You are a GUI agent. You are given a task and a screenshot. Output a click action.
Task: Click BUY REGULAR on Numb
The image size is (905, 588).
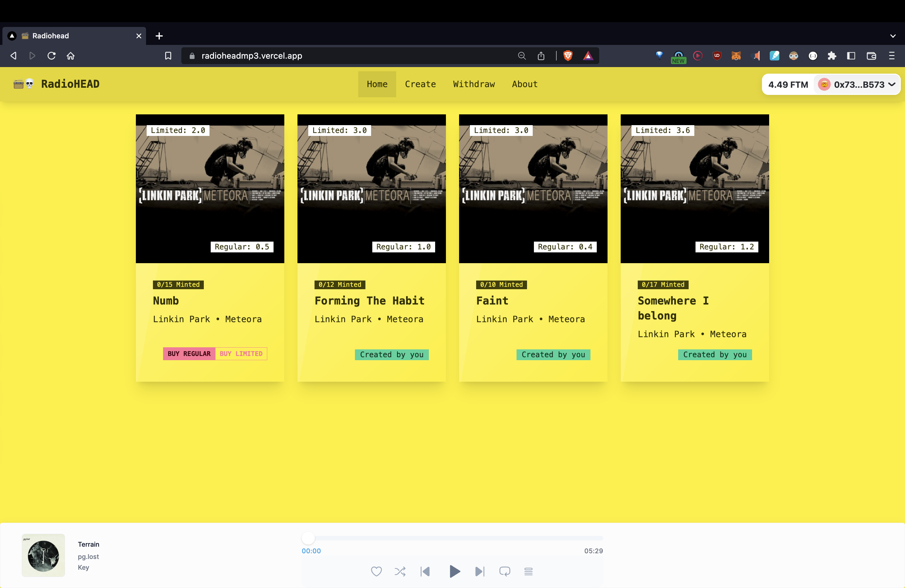(x=189, y=354)
